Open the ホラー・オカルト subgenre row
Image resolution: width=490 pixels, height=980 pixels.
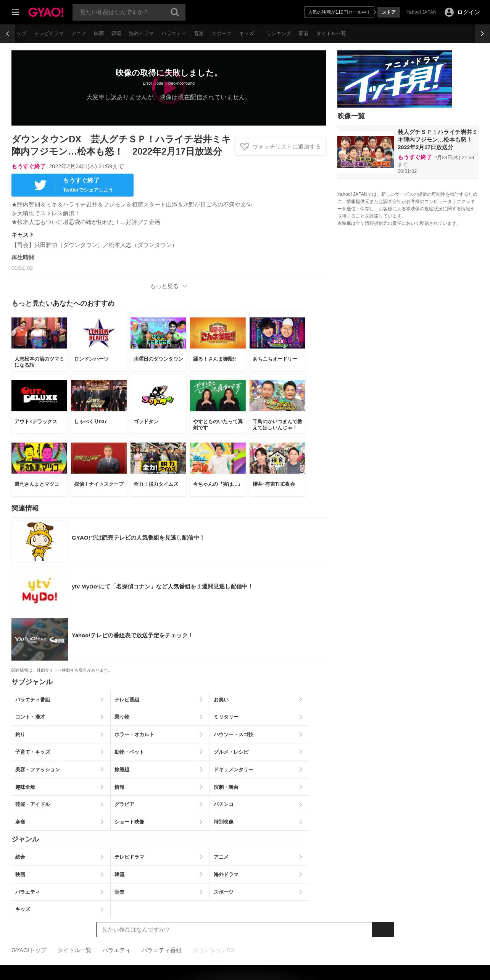[x=160, y=735]
